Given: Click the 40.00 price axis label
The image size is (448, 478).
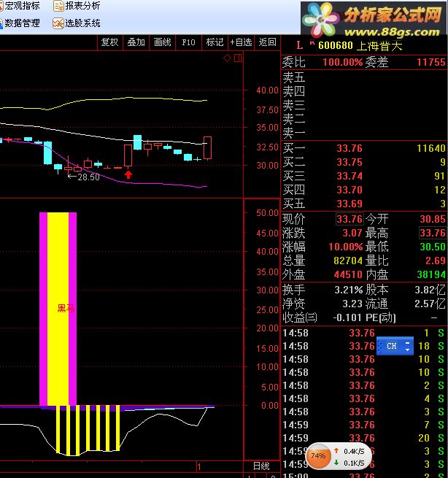Looking at the screenshot, I should point(267,90).
